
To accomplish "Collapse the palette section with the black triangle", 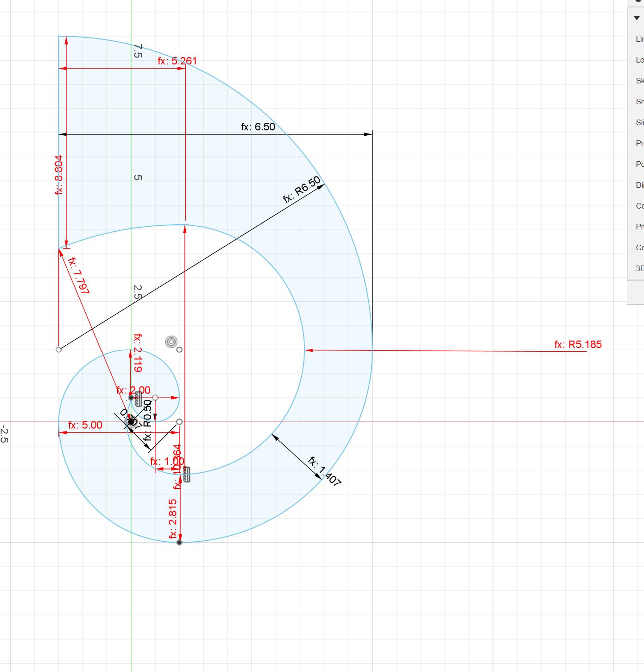I will (637, 18).
